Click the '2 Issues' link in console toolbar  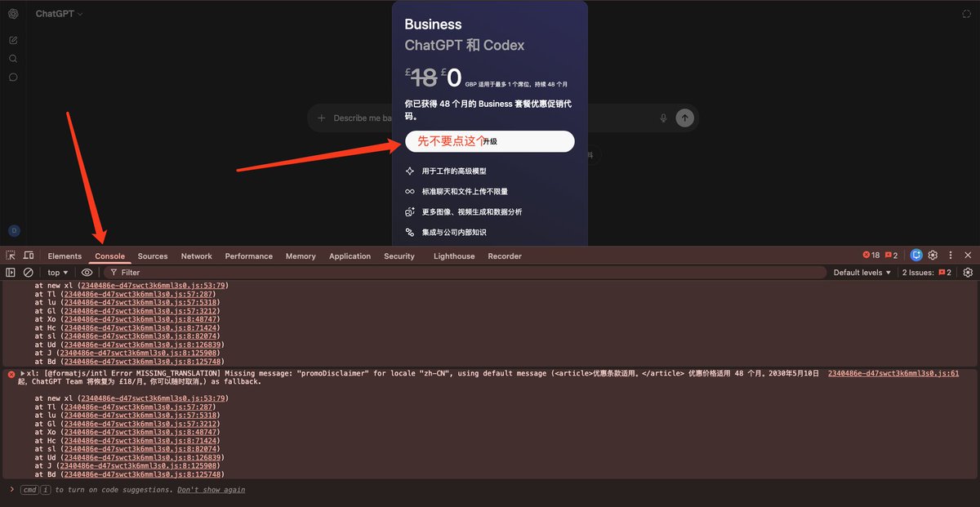[x=926, y=273]
